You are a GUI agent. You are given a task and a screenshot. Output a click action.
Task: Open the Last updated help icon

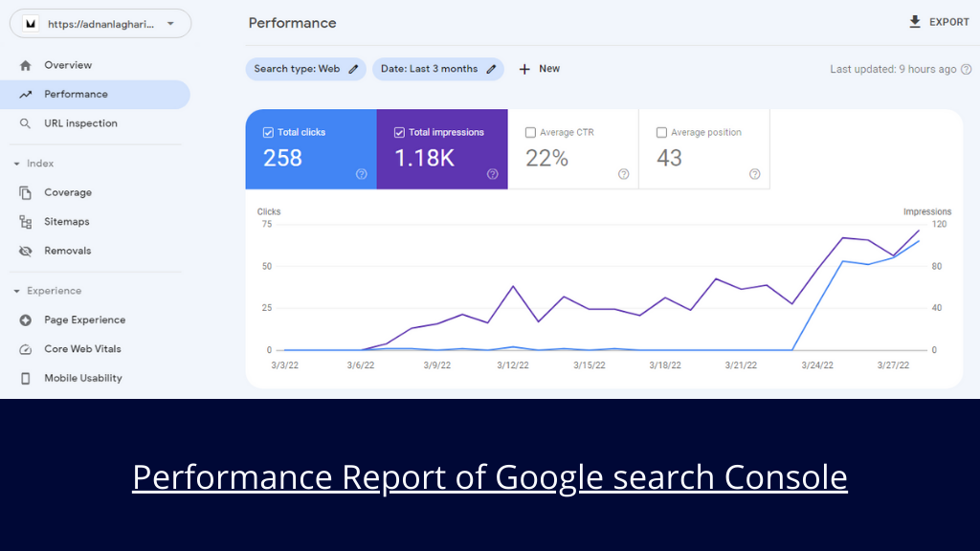tap(967, 69)
